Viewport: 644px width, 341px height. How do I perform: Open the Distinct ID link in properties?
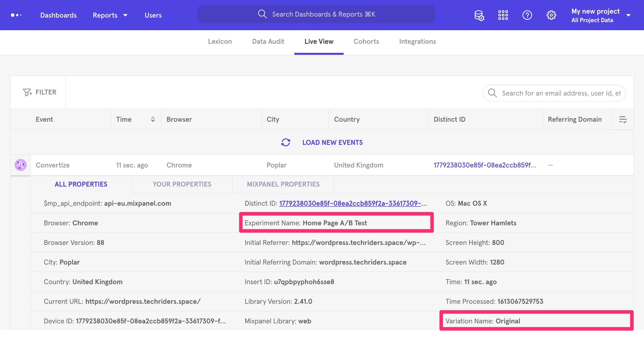(x=353, y=203)
